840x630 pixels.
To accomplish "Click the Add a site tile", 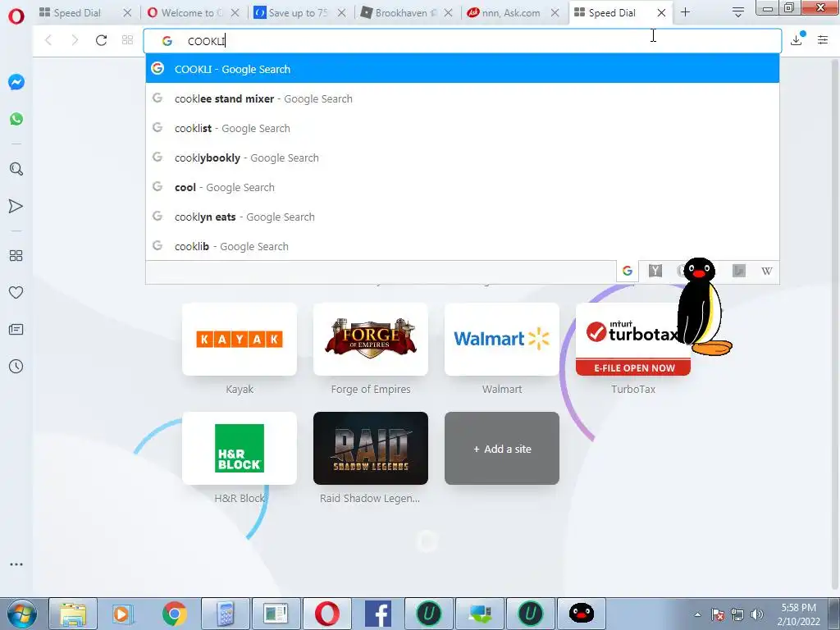I will 502,449.
